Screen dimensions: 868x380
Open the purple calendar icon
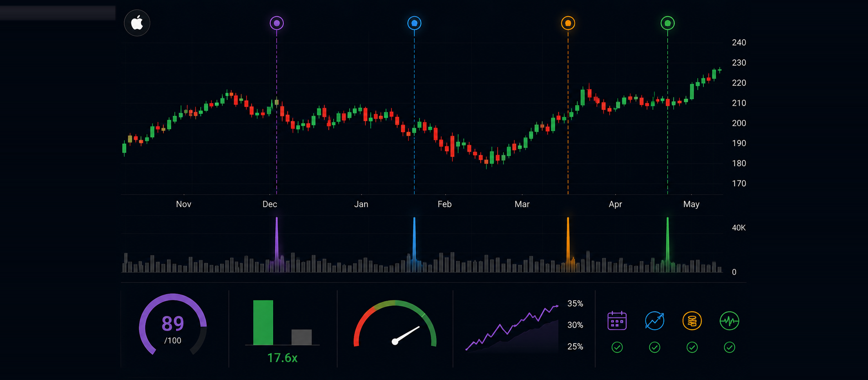pos(617,321)
